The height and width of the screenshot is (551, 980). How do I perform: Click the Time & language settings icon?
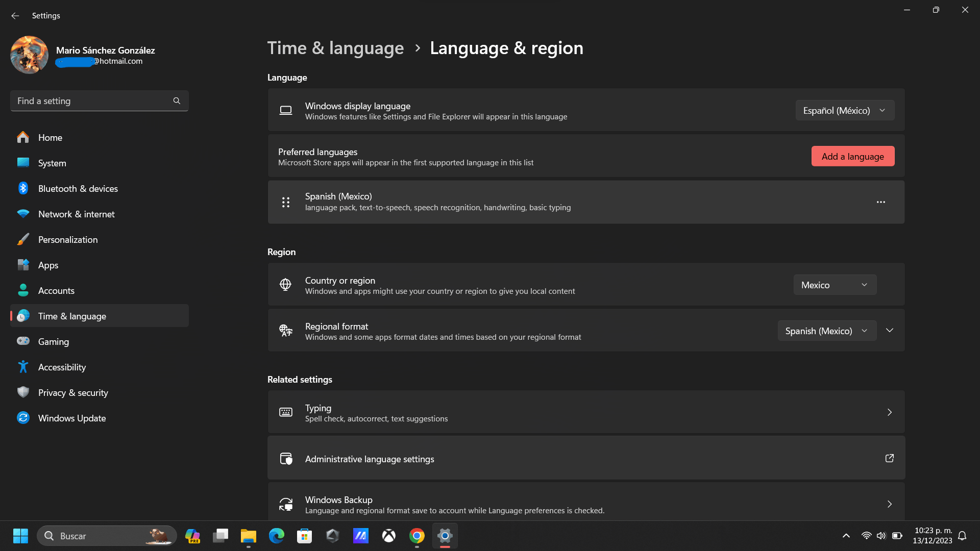[23, 315]
